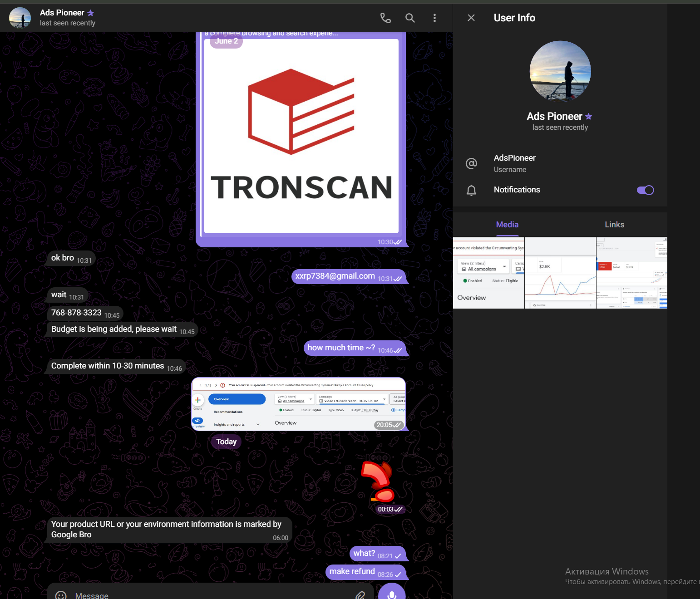Open the suspended account screenshot in chat
Viewport: 700px width, 599px height.
pyautogui.click(x=299, y=404)
